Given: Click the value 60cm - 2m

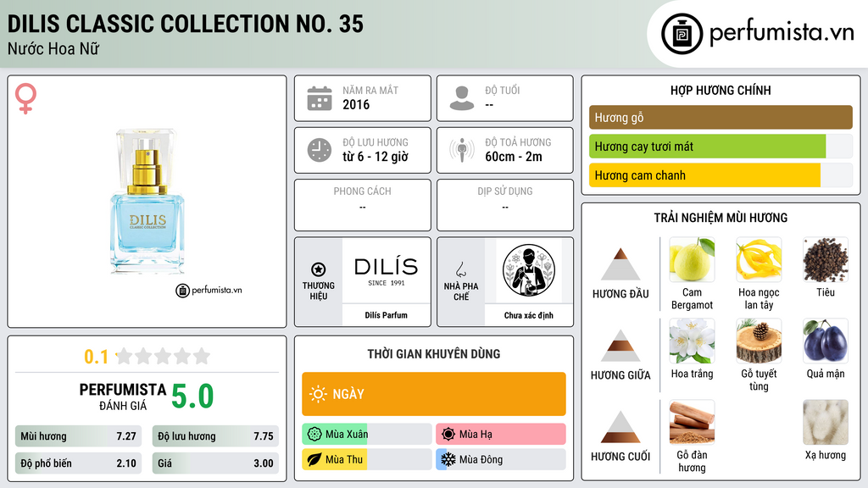Looking at the screenshot, I should point(514,157).
